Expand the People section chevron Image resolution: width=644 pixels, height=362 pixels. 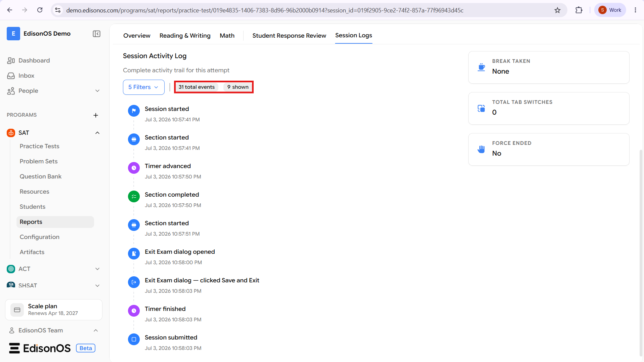tap(97, 91)
